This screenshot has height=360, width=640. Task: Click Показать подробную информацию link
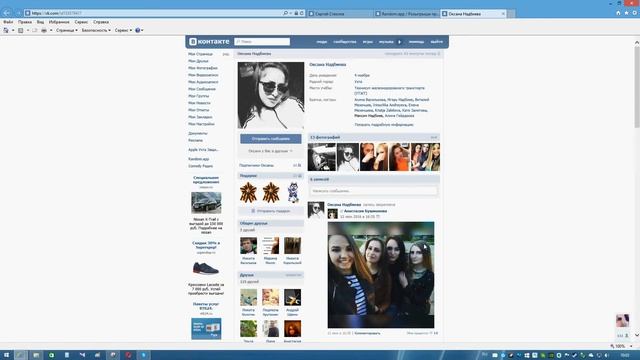coord(384,124)
